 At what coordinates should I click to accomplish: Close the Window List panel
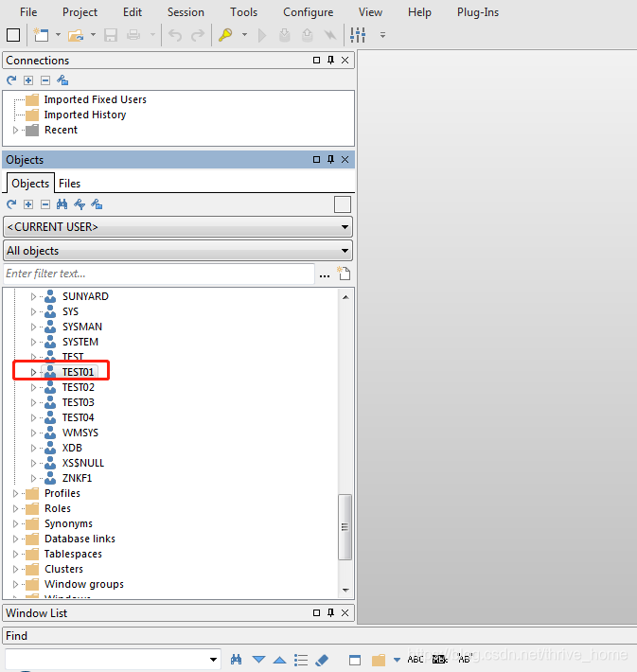click(345, 613)
